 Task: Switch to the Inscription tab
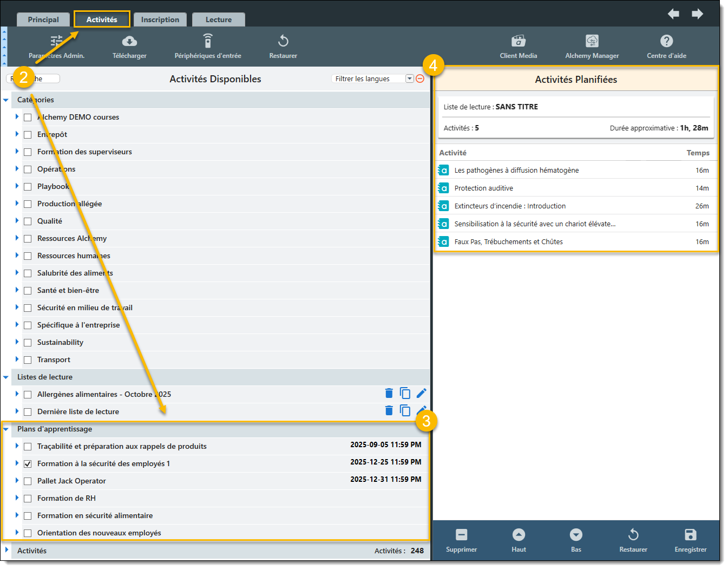160,20
